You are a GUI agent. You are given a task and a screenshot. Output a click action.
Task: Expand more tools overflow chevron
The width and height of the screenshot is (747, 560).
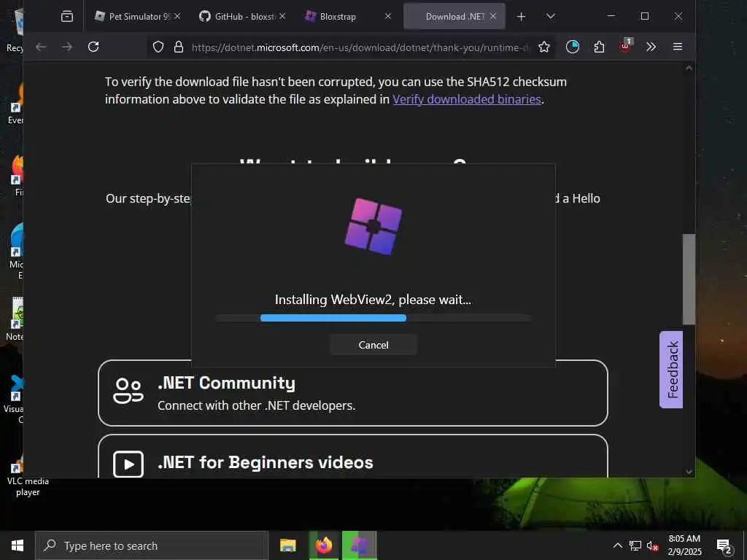(651, 47)
